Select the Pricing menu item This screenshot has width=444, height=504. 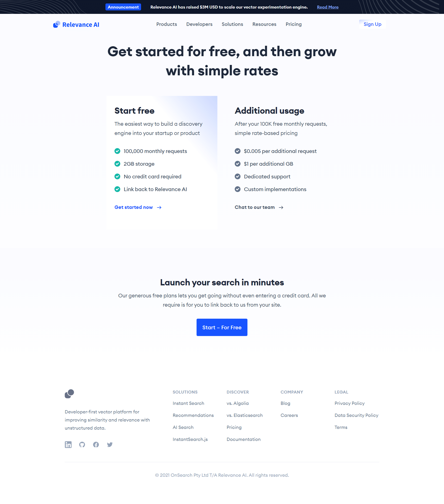[x=293, y=24]
